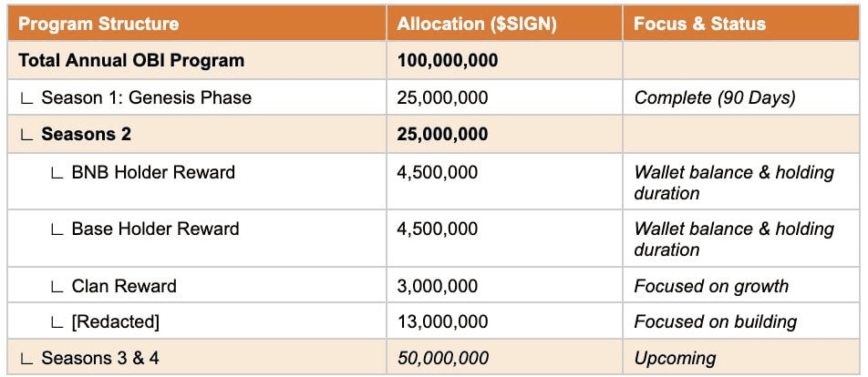Click the 3,000,000 allocation value
Image resolution: width=868 pixels, height=377 pixels.
tap(437, 286)
